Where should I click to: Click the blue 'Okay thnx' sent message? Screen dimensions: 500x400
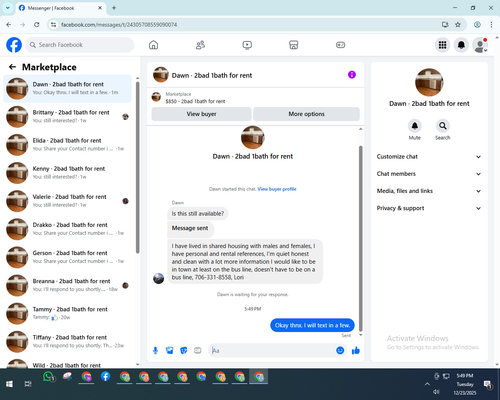[312, 325]
